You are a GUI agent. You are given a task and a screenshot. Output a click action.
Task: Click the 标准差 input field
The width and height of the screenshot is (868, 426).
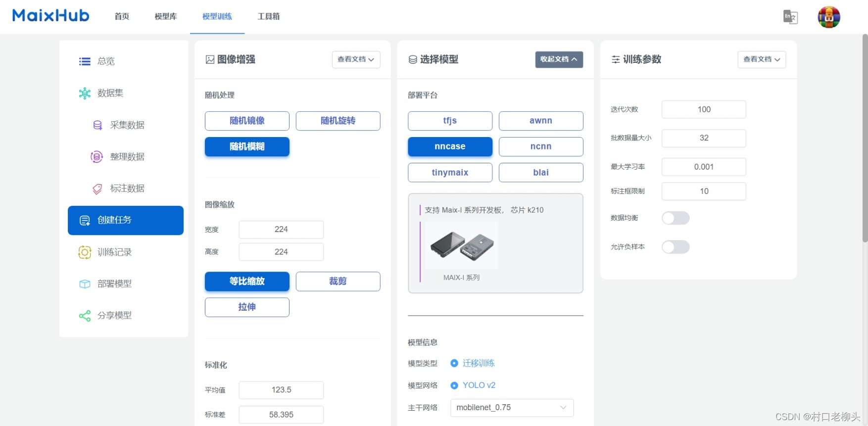pos(281,415)
